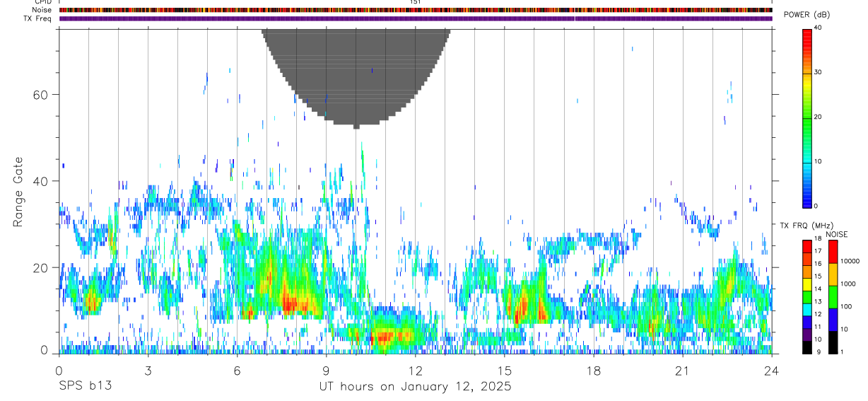The image size is (868, 401).
Task: Click the 40 label on POWER scale
Action: coord(817,28)
